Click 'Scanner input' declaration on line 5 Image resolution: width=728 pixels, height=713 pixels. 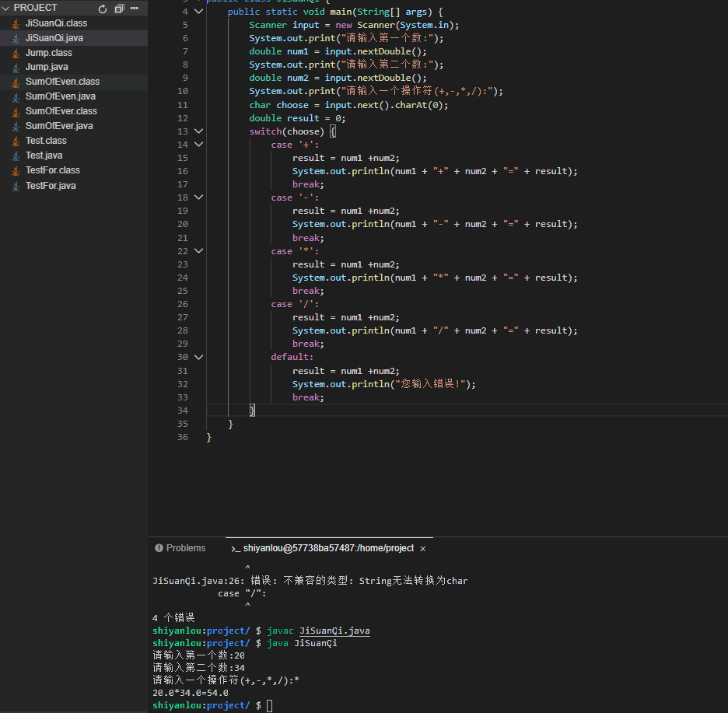click(x=284, y=25)
